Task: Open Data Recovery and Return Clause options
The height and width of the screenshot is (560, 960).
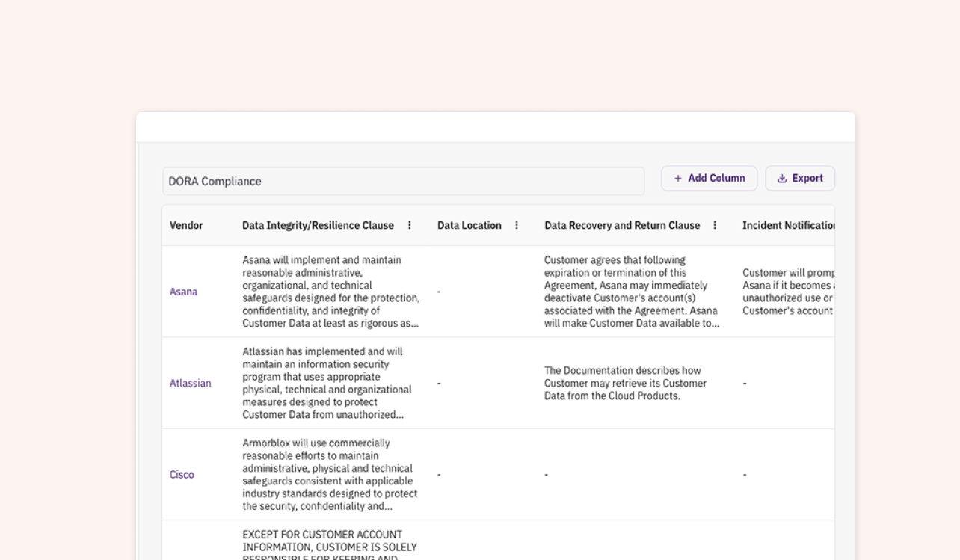Action: tap(715, 225)
